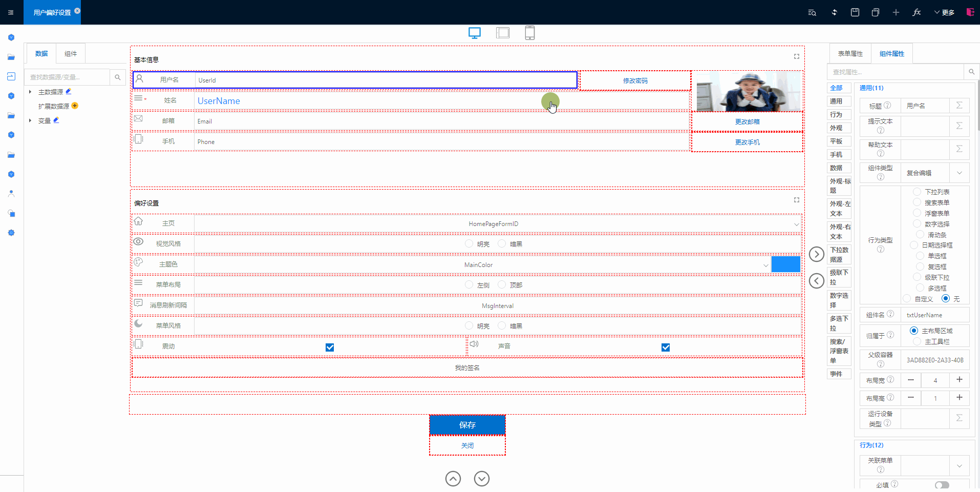This screenshot has width=980, height=492.
Task: Open the 更多 dropdown menu
Action: point(944,12)
